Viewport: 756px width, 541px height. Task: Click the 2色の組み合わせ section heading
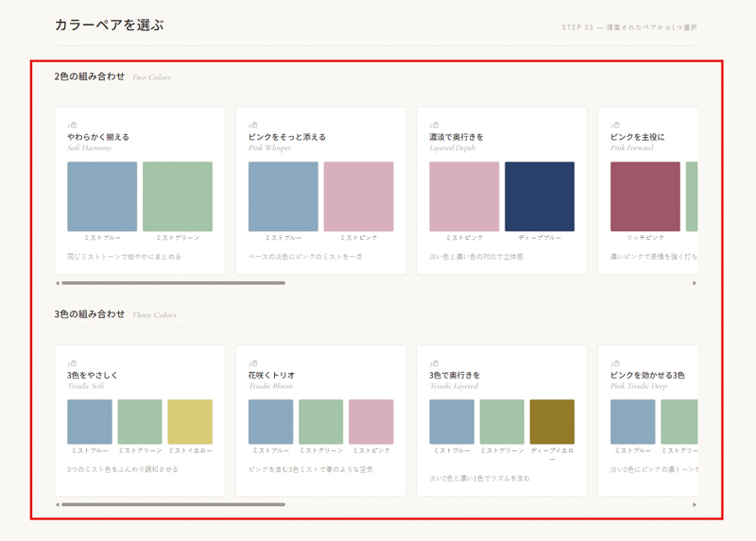point(89,76)
